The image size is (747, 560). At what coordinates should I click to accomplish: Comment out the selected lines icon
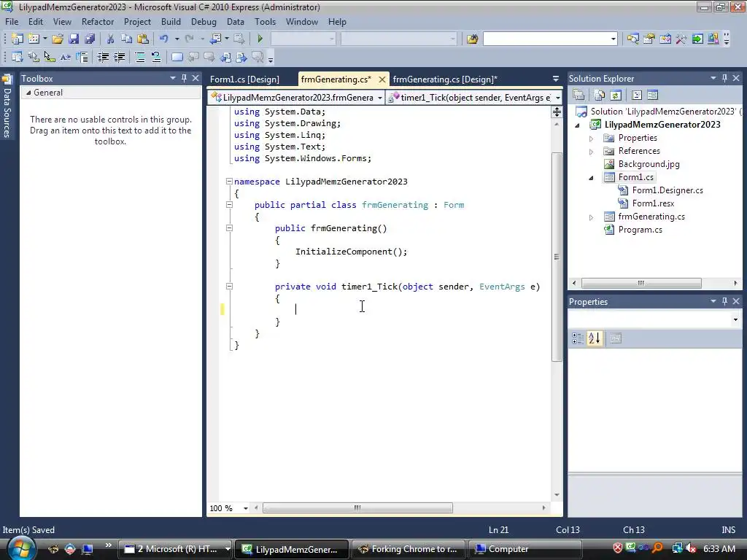[140, 57]
